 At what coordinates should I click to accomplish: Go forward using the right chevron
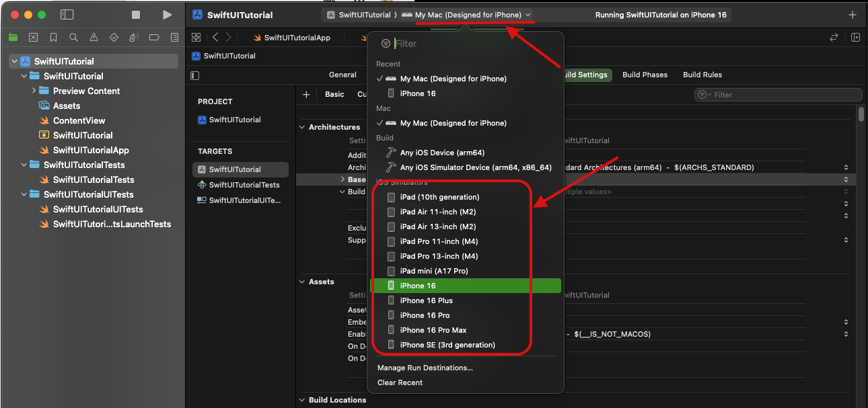click(x=229, y=38)
